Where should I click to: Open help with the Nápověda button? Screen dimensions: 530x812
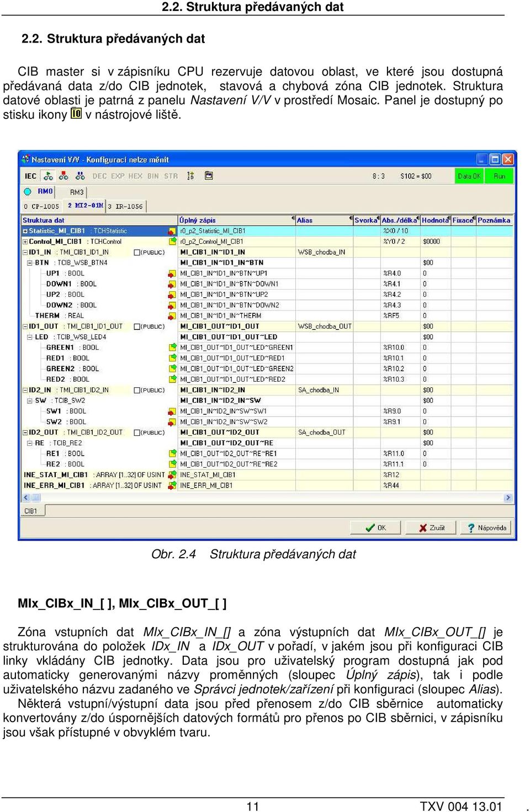click(486, 528)
